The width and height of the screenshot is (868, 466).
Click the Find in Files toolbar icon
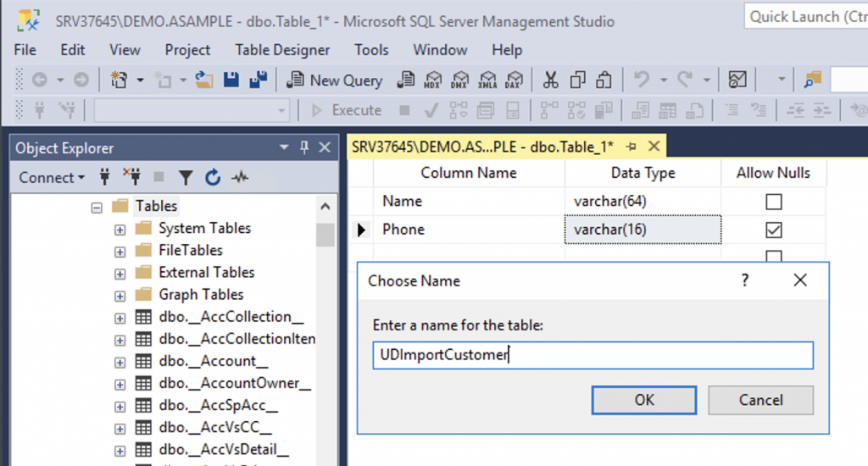coord(813,80)
